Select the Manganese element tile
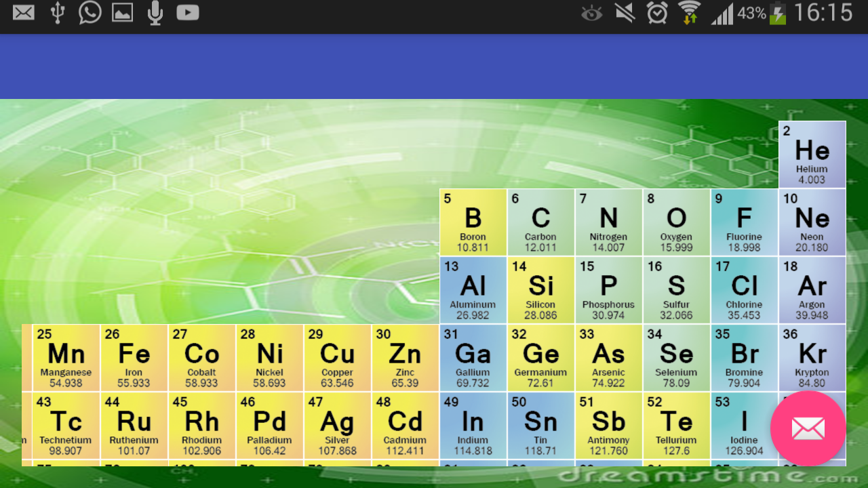Viewport: 868px width, 488px height. click(x=66, y=358)
